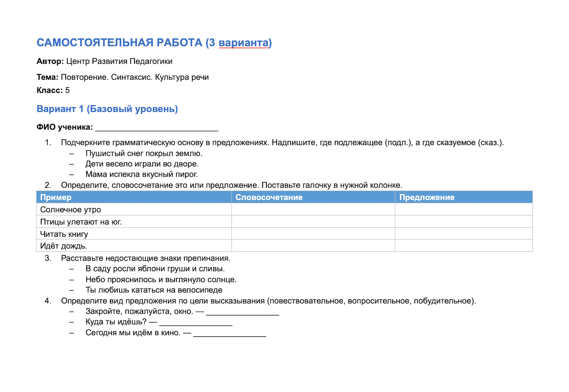Click the answer blank after 'Закройте, пожалуйста, окно'

tap(243, 312)
